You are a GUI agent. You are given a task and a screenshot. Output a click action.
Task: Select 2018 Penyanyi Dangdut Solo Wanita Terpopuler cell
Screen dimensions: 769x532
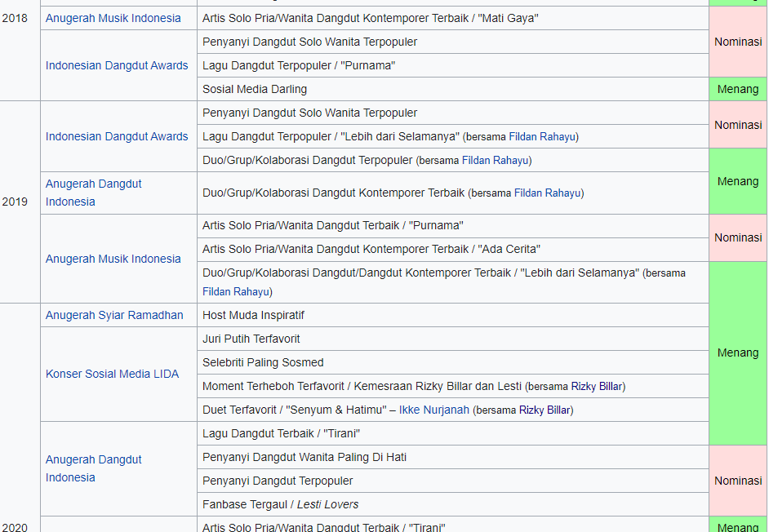(453, 42)
